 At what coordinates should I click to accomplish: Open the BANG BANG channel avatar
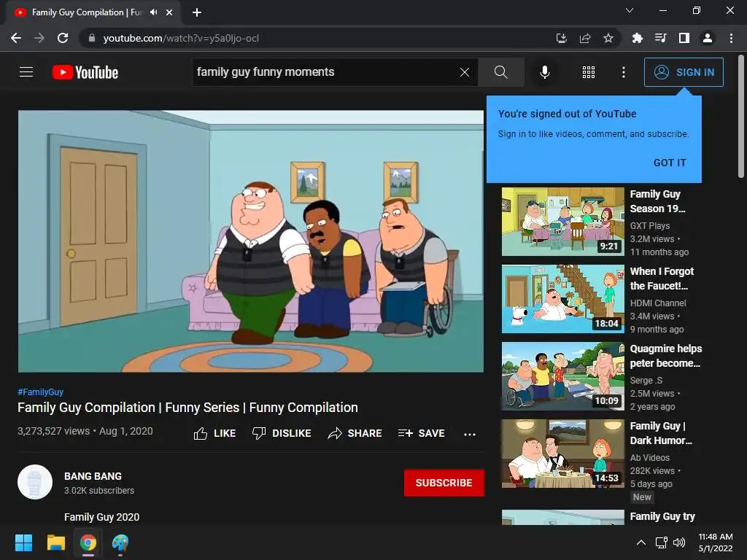pyautogui.click(x=35, y=482)
